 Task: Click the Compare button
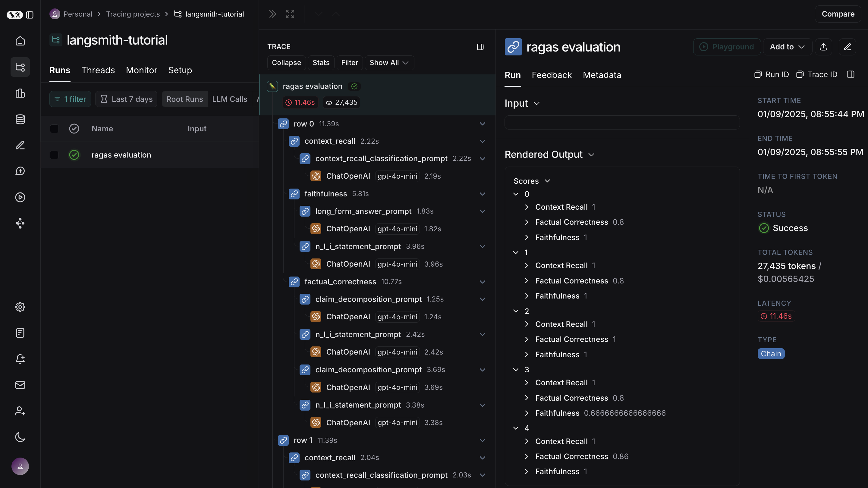click(x=838, y=14)
